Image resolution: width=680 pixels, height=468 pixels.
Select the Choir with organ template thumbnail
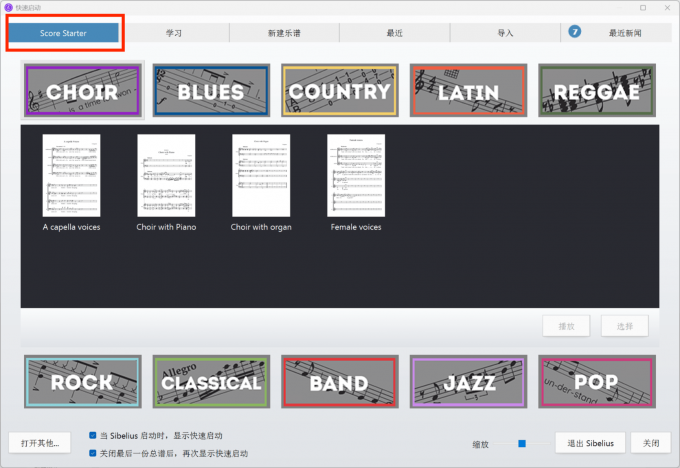[x=261, y=175]
